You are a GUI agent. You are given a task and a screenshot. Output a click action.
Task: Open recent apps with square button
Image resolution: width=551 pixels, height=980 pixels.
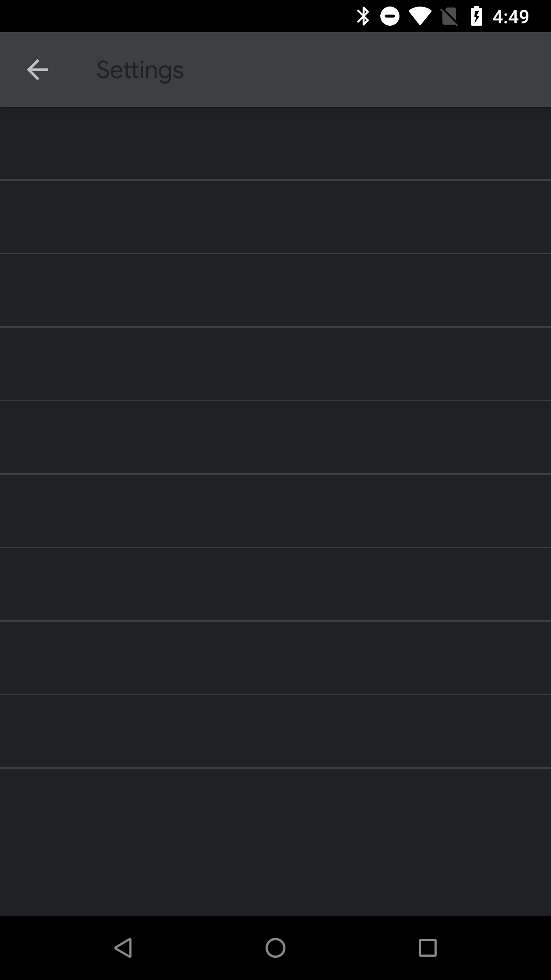[x=427, y=948]
